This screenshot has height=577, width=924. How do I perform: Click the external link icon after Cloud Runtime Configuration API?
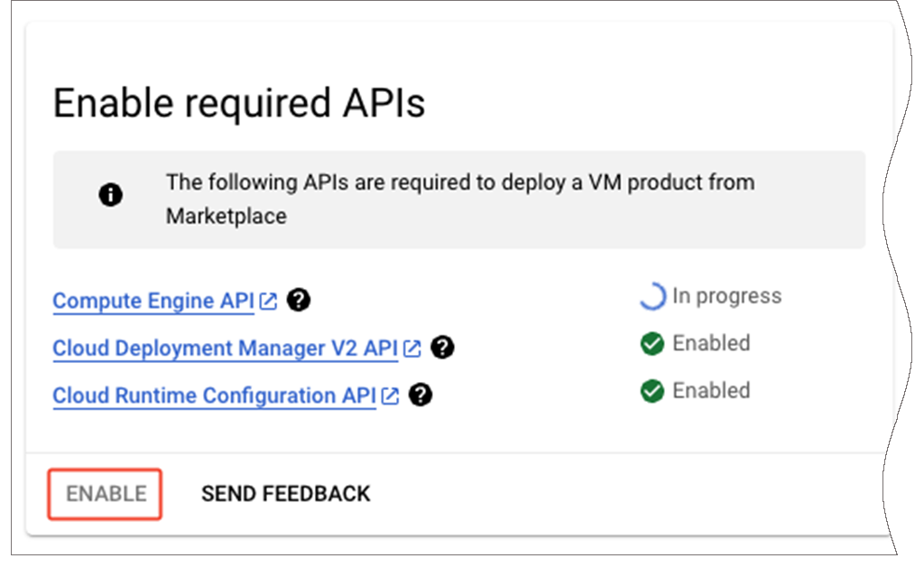[x=391, y=395]
